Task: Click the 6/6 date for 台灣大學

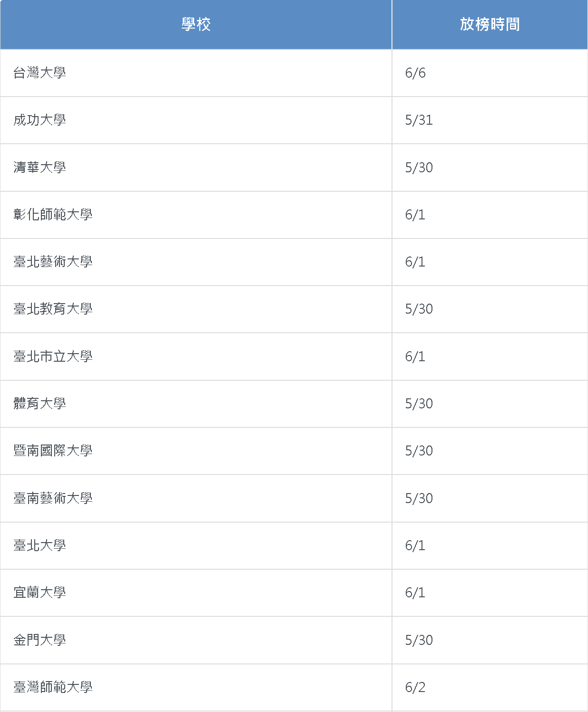Action: [415, 73]
